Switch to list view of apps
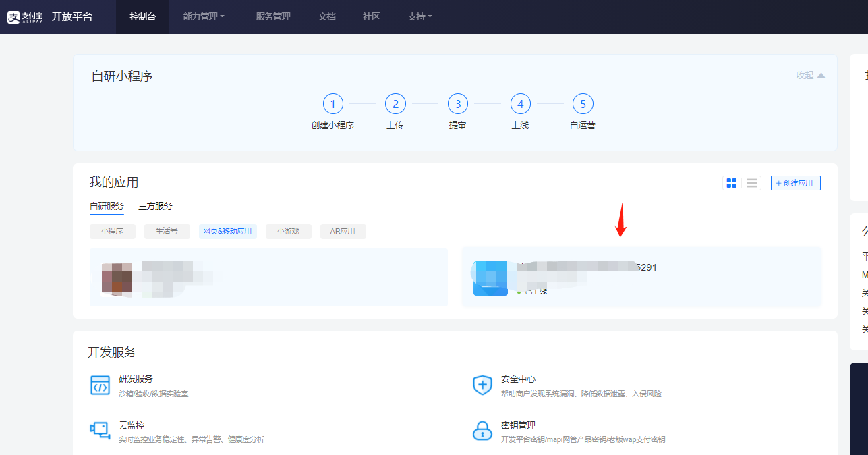The width and height of the screenshot is (868, 455). pyautogui.click(x=751, y=183)
